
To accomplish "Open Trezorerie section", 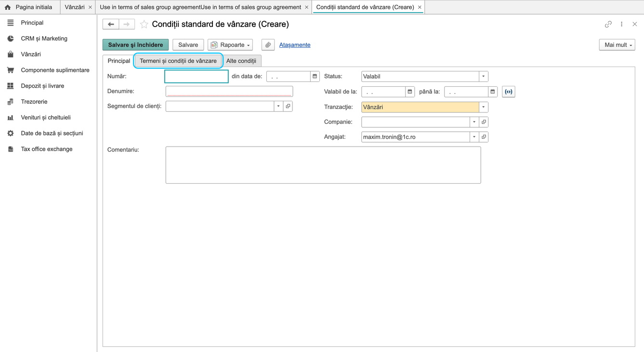I will pyautogui.click(x=48, y=102).
